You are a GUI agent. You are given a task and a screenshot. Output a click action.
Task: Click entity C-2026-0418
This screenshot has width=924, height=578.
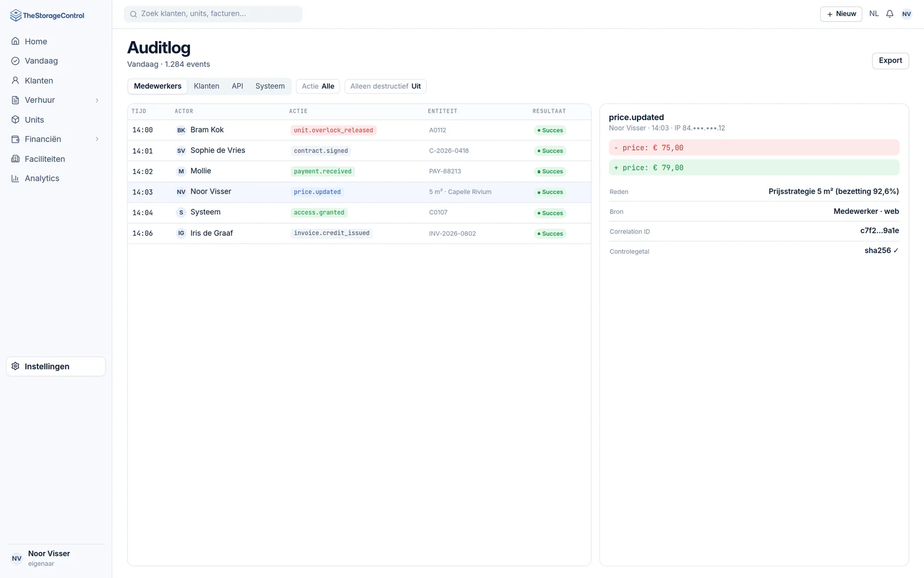(449, 151)
